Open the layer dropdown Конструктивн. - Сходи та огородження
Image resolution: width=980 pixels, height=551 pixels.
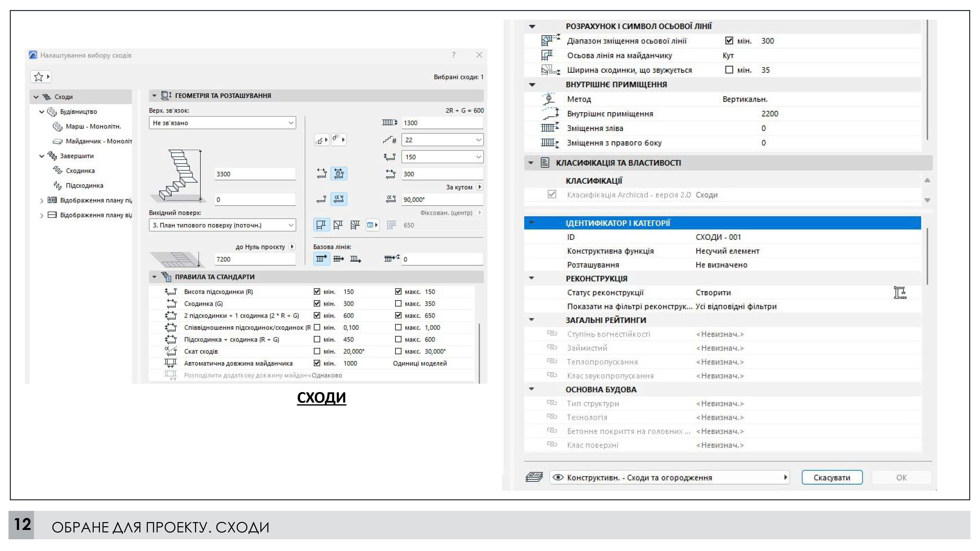click(670, 477)
